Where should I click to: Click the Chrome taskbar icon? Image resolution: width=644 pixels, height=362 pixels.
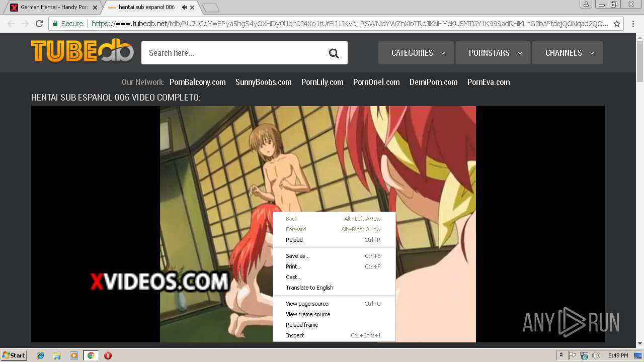[91, 355]
